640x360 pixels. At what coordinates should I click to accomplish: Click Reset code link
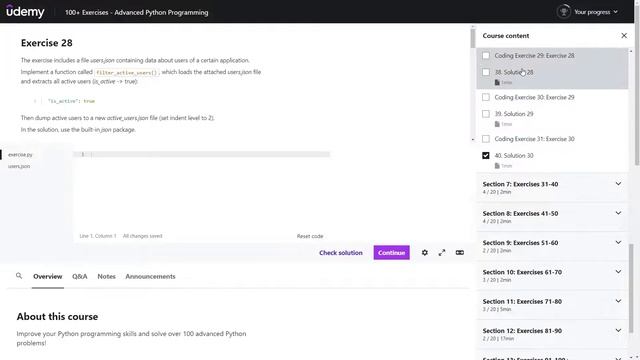click(x=310, y=236)
